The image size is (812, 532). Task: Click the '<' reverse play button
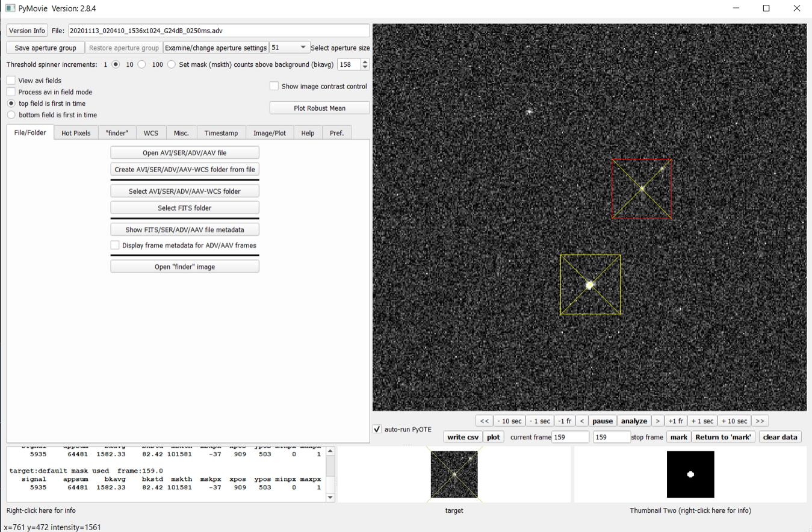tap(582, 421)
